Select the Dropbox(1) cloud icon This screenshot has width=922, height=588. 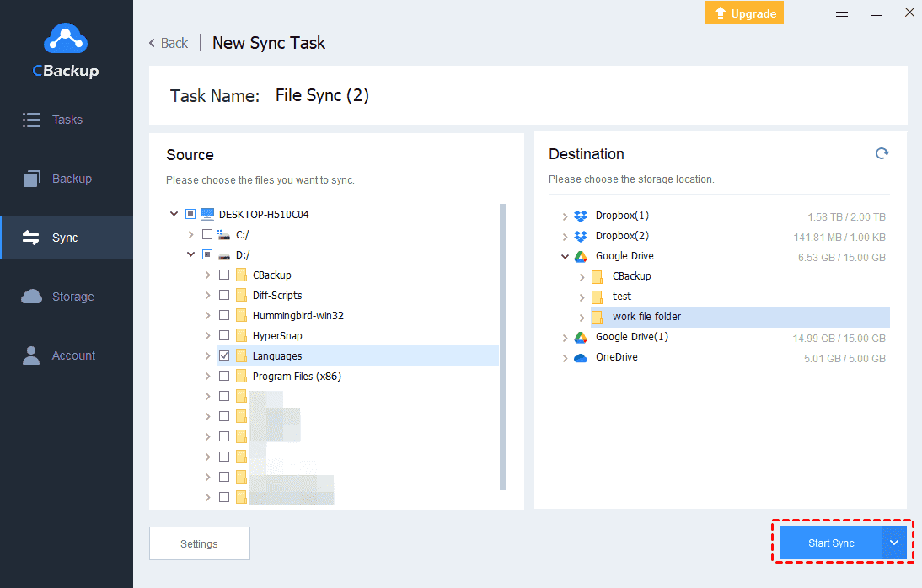pyautogui.click(x=581, y=216)
